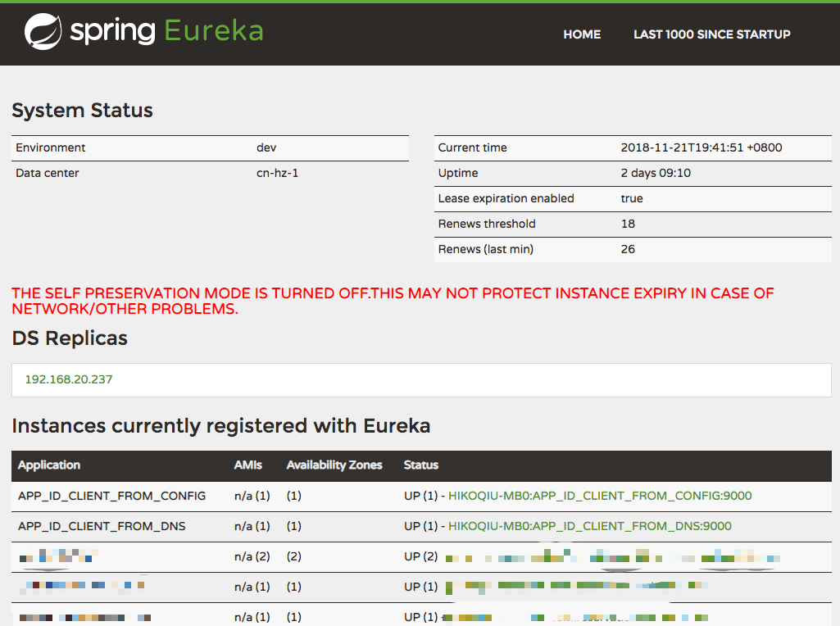This screenshot has height=626, width=840.
Task: Select the Lease expiration enabled label
Action: coord(506,198)
